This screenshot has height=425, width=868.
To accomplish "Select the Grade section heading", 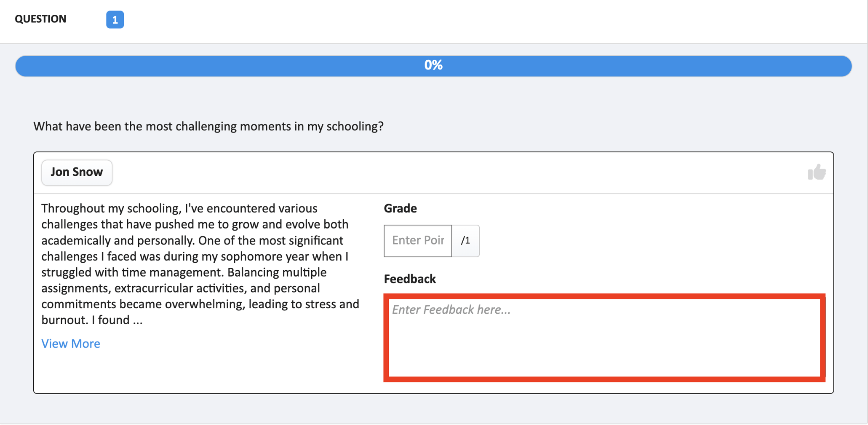I will [400, 208].
